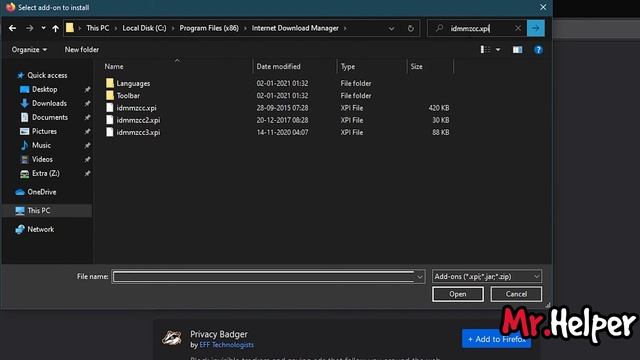
Task: Click the folder icon in address bar
Action: click(70, 28)
